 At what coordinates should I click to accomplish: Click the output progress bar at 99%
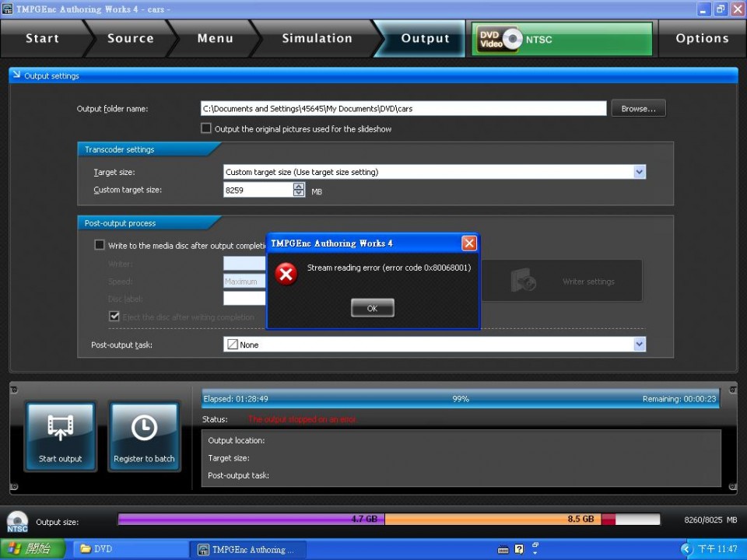(460, 399)
